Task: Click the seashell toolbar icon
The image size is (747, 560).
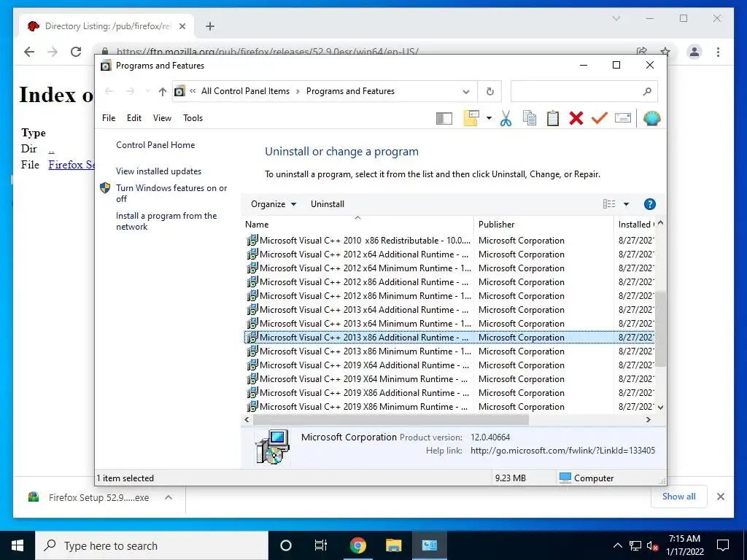Action: (x=651, y=118)
